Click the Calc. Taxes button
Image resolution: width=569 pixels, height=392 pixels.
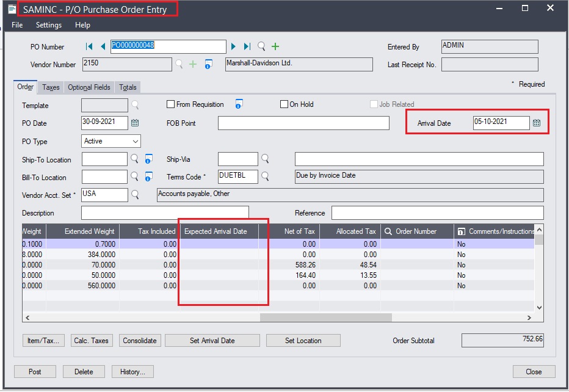tap(91, 341)
